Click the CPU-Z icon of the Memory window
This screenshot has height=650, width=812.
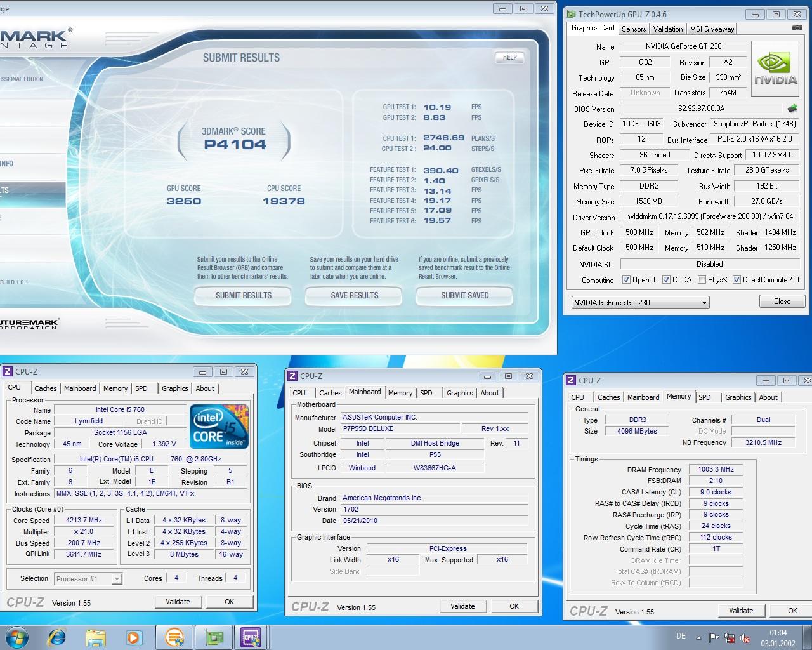[571, 380]
